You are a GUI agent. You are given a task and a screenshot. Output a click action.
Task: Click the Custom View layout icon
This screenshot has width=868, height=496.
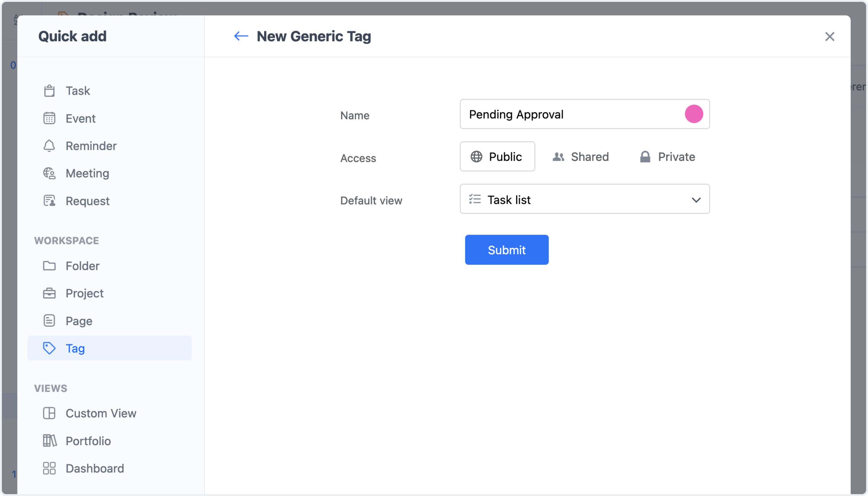[49, 413]
